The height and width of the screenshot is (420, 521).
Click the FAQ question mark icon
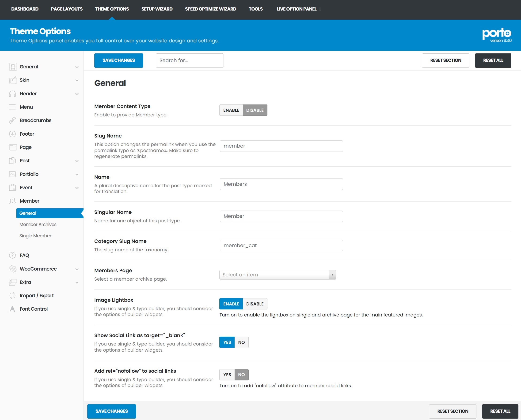click(13, 255)
